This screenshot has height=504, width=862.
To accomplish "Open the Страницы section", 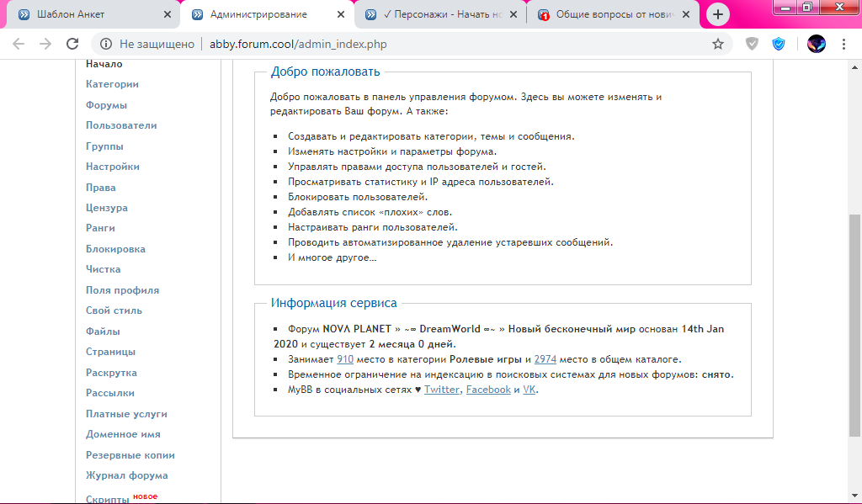I will click(110, 352).
